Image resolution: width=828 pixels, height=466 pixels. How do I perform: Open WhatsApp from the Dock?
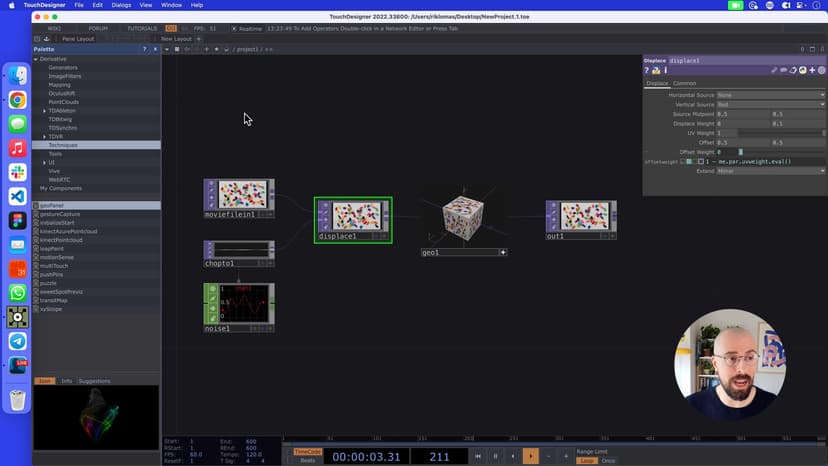pos(17,293)
